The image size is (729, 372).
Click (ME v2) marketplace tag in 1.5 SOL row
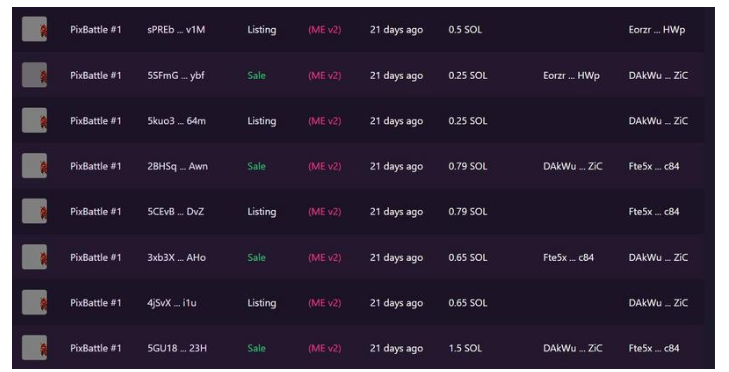(325, 348)
